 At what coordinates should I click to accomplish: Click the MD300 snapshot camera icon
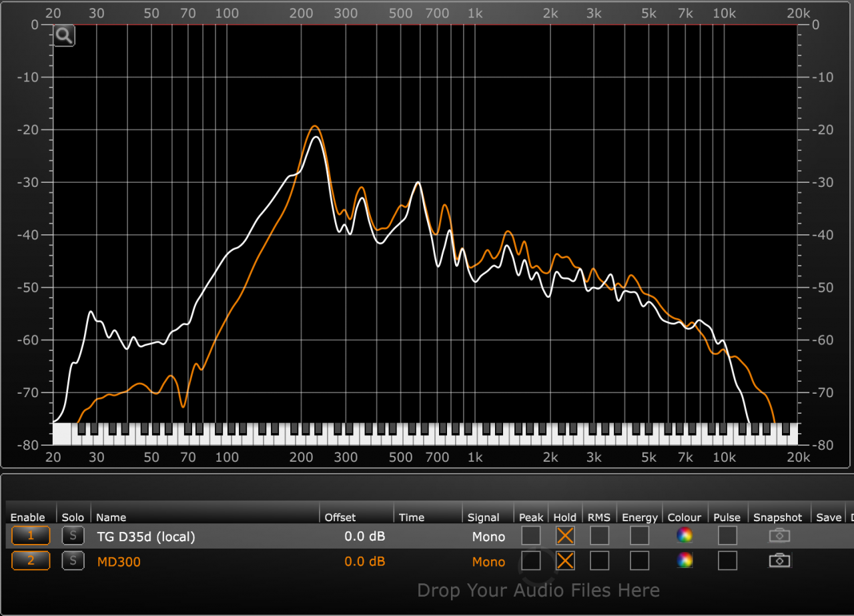click(779, 561)
